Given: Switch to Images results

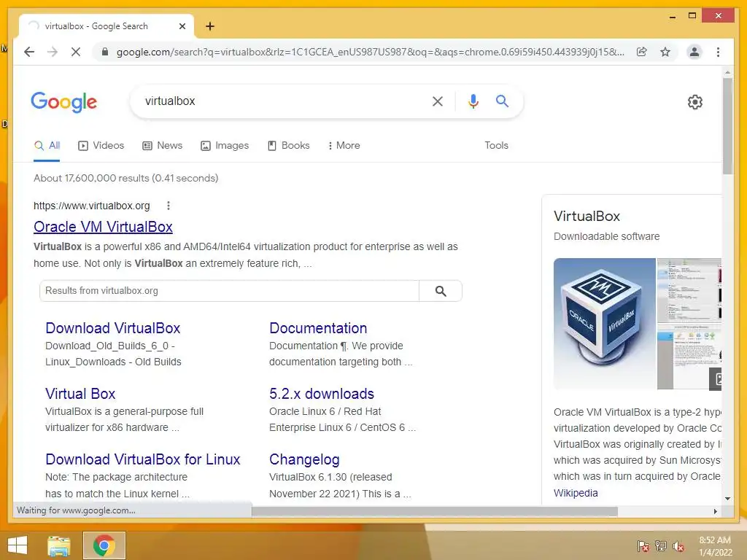Looking at the screenshot, I should click(x=225, y=146).
